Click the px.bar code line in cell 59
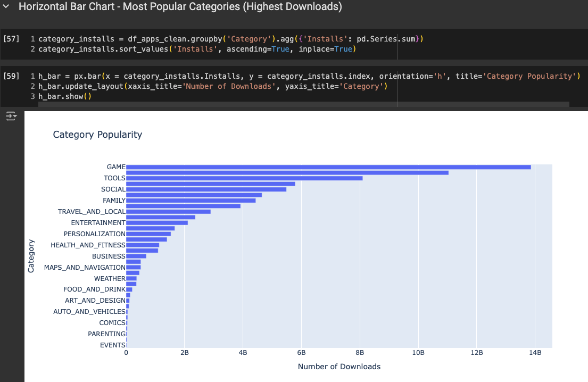Viewport: 588px width, 382px height. (x=309, y=76)
